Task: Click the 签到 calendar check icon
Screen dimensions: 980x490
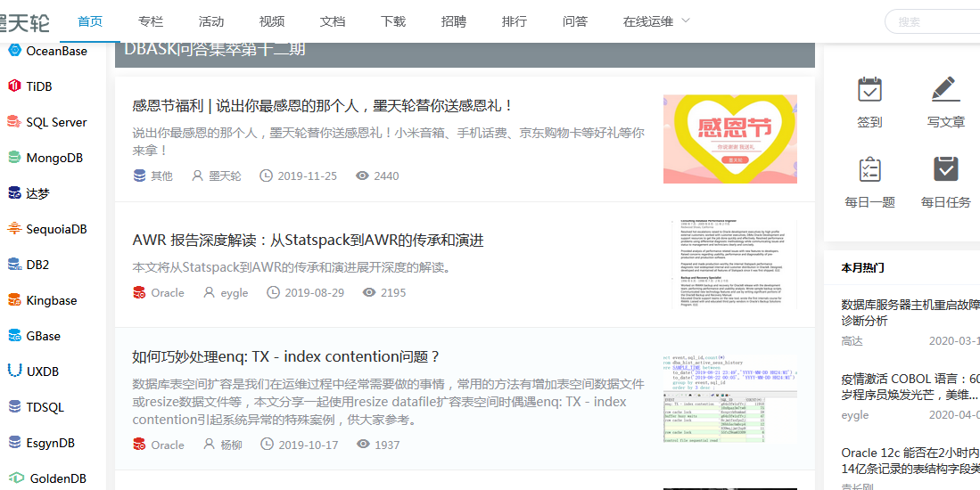Action: click(869, 89)
